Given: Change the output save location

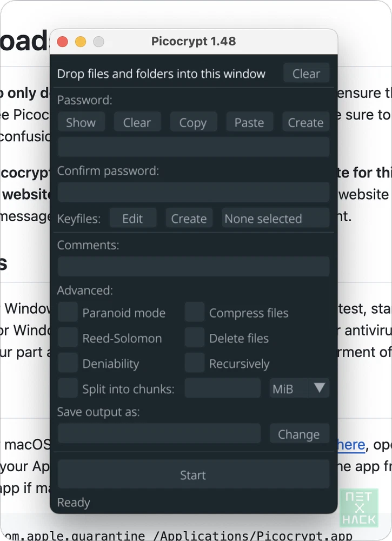Looking at the screenshot, I should (x=299, y=433).
